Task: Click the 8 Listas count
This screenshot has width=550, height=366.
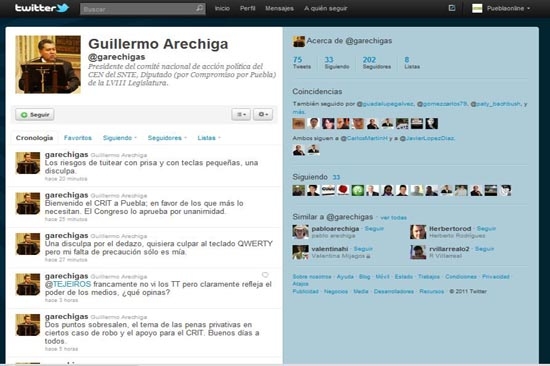Action: 412,62
